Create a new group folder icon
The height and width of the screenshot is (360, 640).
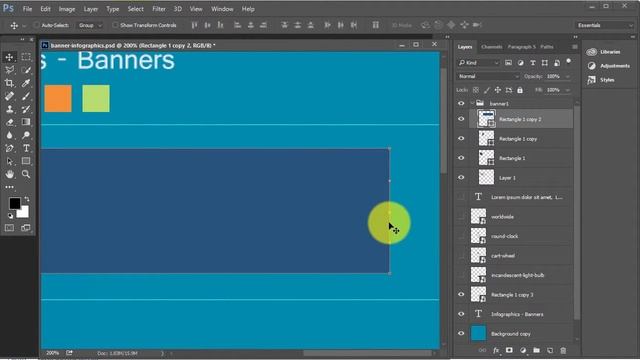536,350
